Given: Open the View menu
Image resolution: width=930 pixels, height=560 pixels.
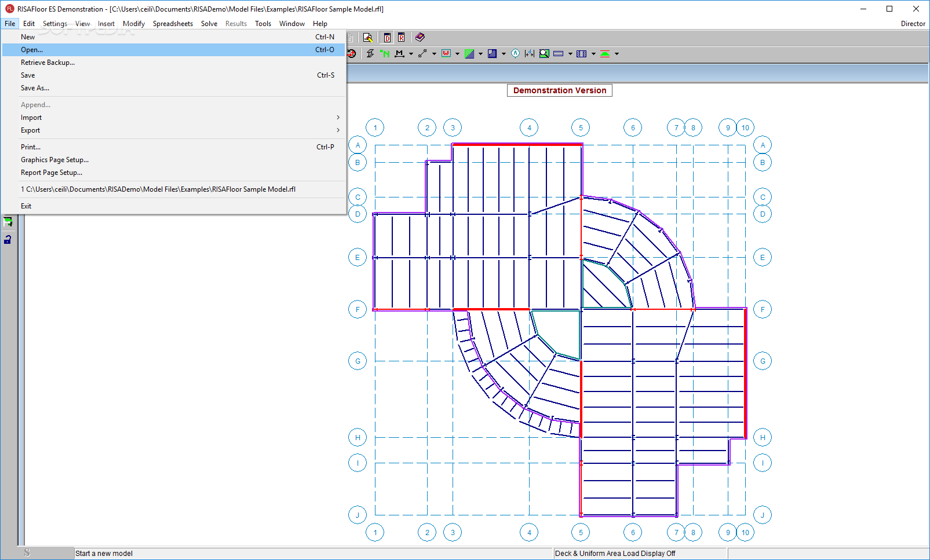Looking at the screenshot, I should pos(82,24).
